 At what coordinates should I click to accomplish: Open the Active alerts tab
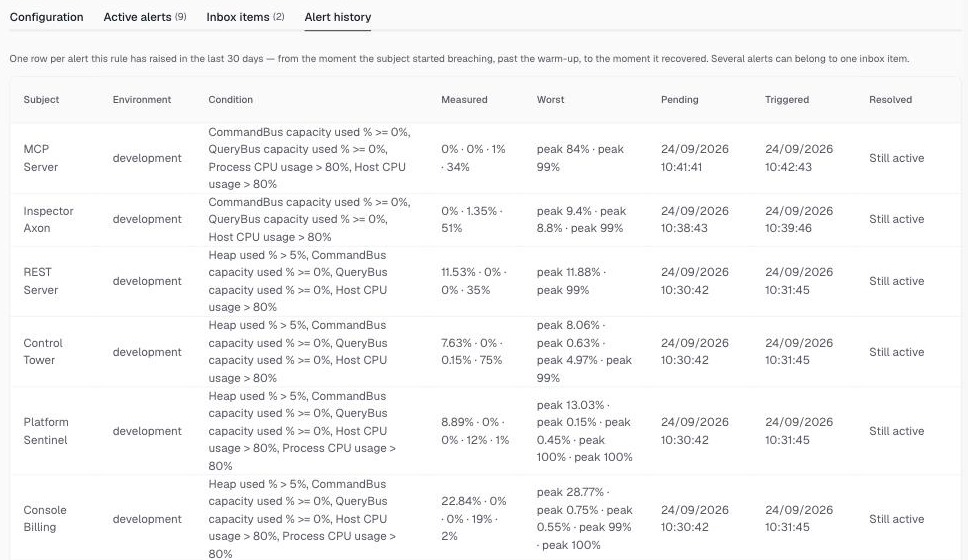144,17
